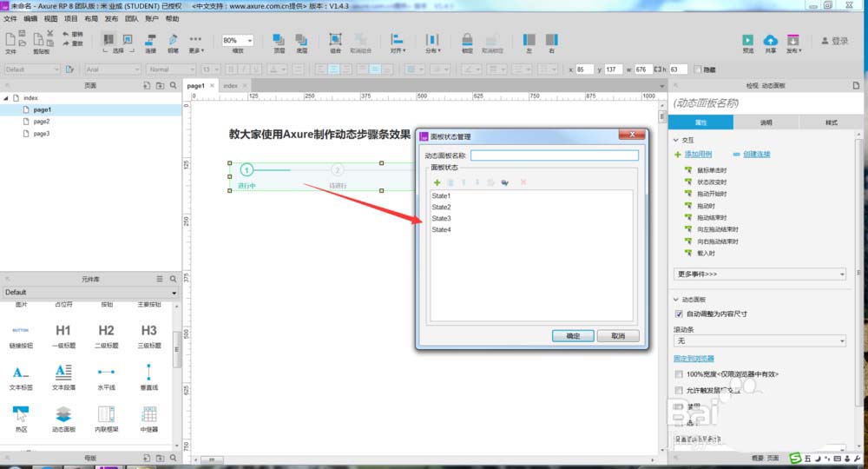Click the Create Link (创建连接) link

756,154
